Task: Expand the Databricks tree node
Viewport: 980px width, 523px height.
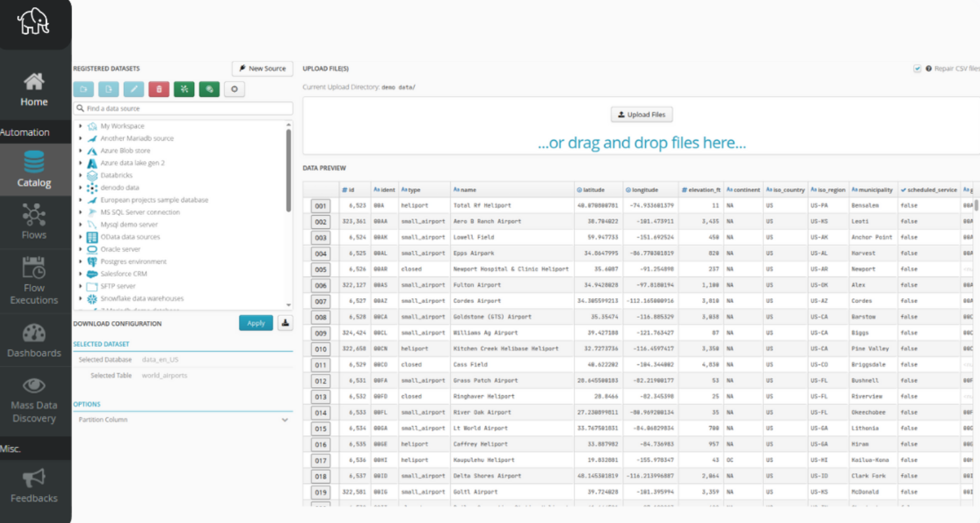Action: (x=81, y=176)
